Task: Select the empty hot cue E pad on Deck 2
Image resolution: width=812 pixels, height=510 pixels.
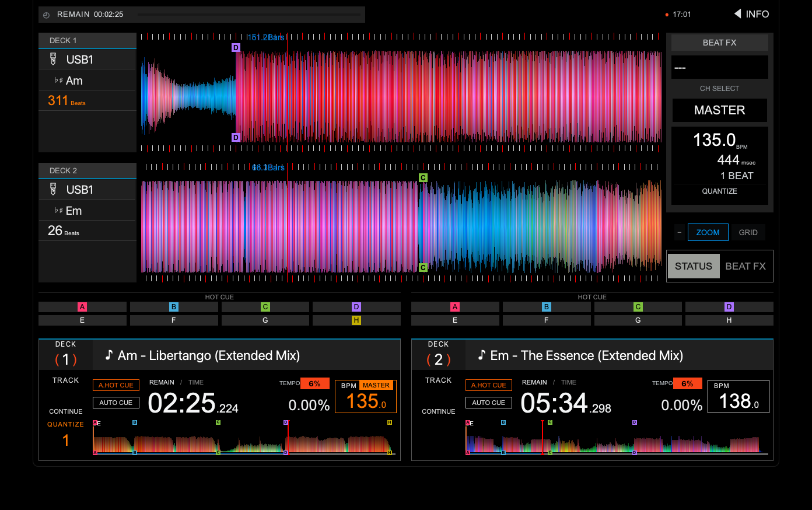Action: pos(455,320)
